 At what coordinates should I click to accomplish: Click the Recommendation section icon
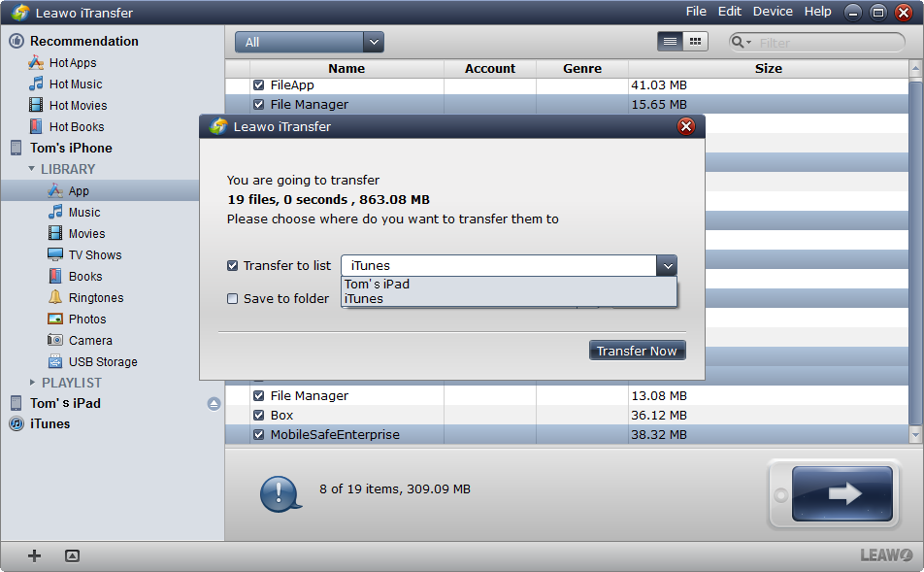pyautogui.click(x=16, y=41)
